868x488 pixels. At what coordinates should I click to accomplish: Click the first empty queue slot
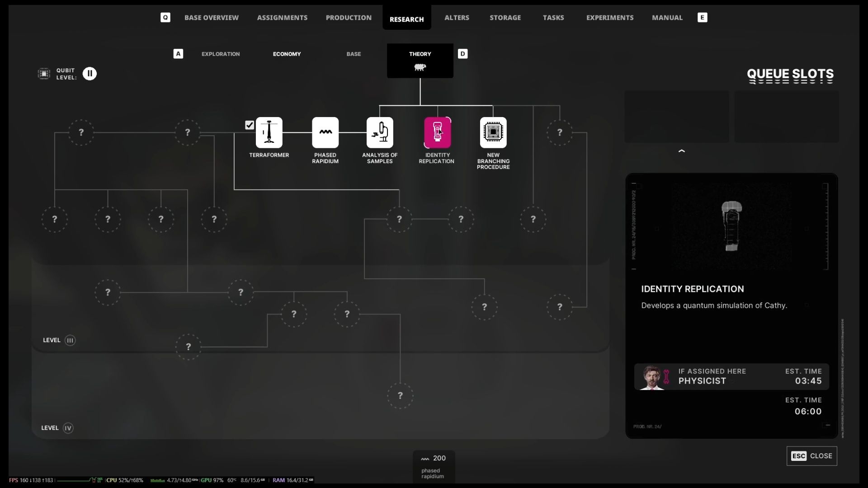pyautogui.click(x=677, y=117)
